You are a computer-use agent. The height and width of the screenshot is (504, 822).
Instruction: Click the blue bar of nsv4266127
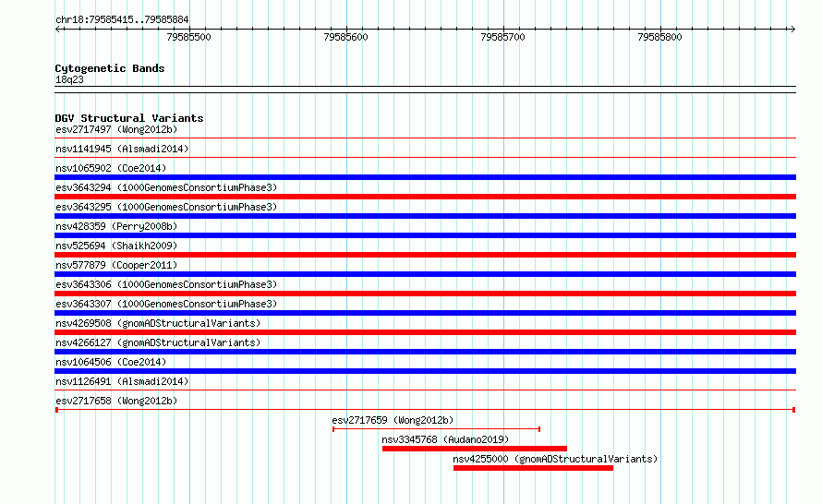(x=425, y=352)
